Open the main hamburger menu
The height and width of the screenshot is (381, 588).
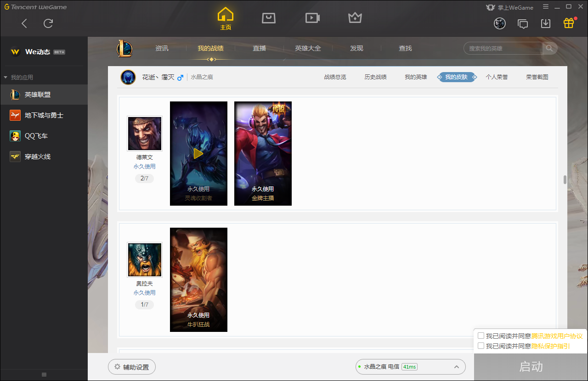pyautogui.click(x=546, y=7)
